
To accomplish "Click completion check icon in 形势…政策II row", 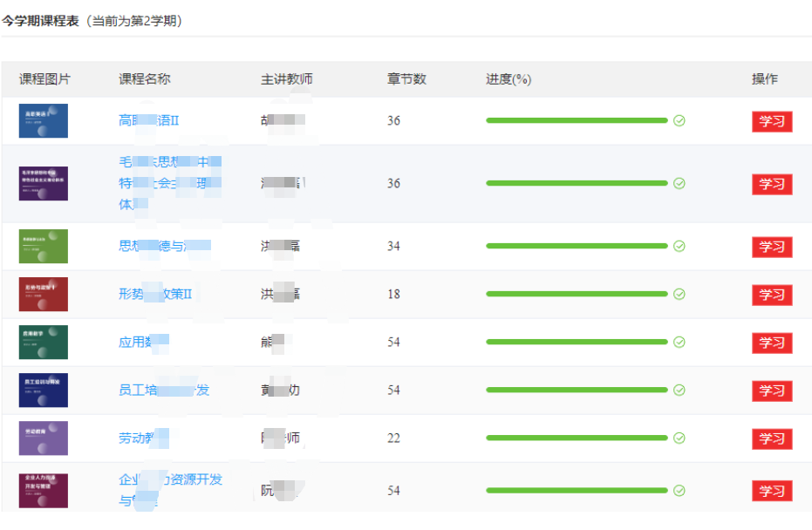I will pyautogui.click(x=679, y=294).
